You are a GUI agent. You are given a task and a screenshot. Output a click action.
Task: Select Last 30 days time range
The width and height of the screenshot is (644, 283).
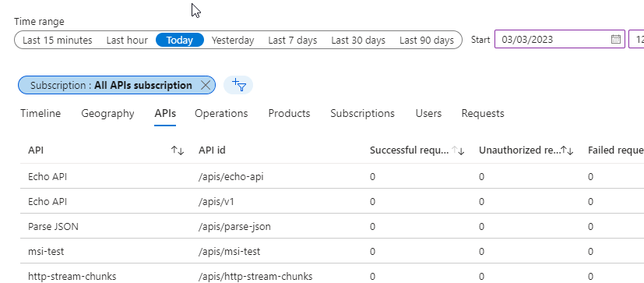pos(358,41)
